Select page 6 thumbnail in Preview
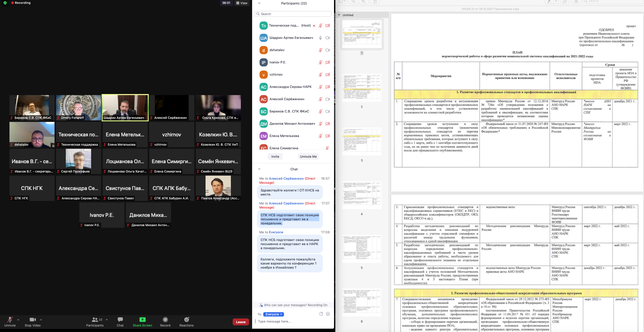The height and width of the screenshot is (332, 644). pyautogui.click(x=362, y=302)
